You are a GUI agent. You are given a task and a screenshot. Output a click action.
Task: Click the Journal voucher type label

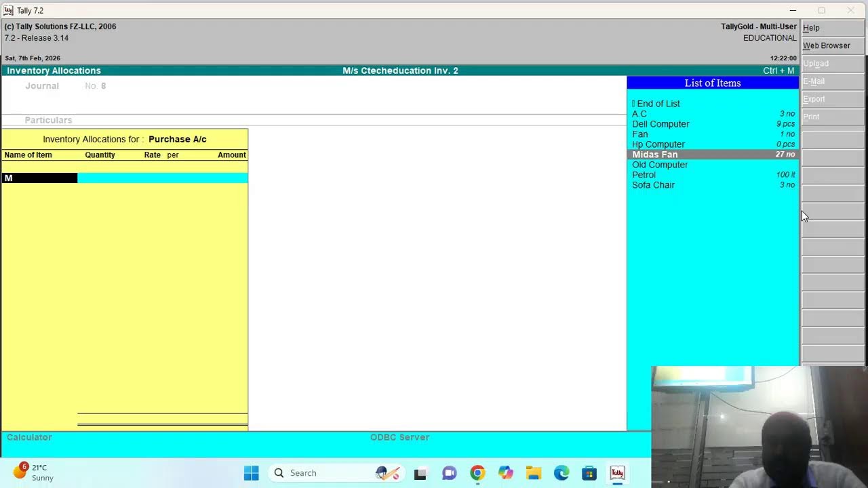click(x=42, y=86)
